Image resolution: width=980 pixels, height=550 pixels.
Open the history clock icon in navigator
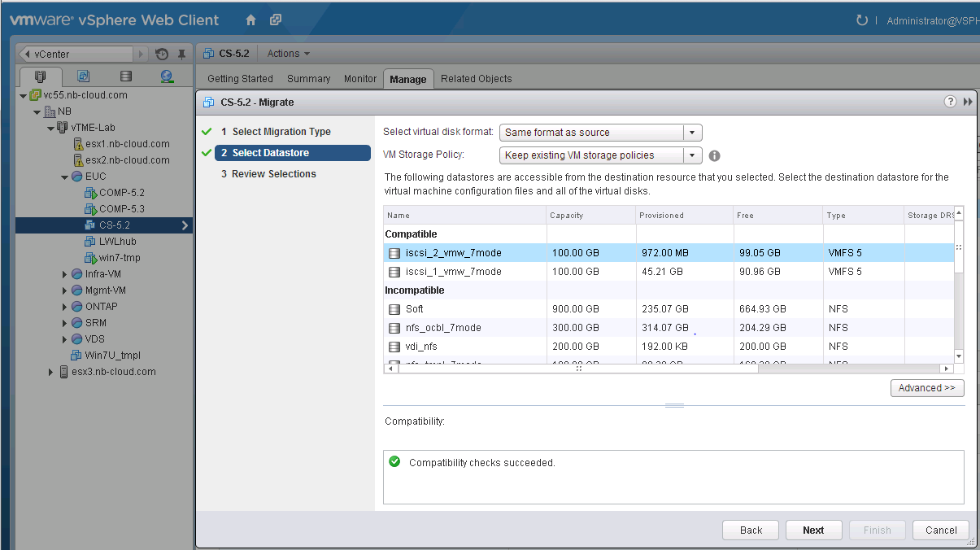(x=162, y=55)
